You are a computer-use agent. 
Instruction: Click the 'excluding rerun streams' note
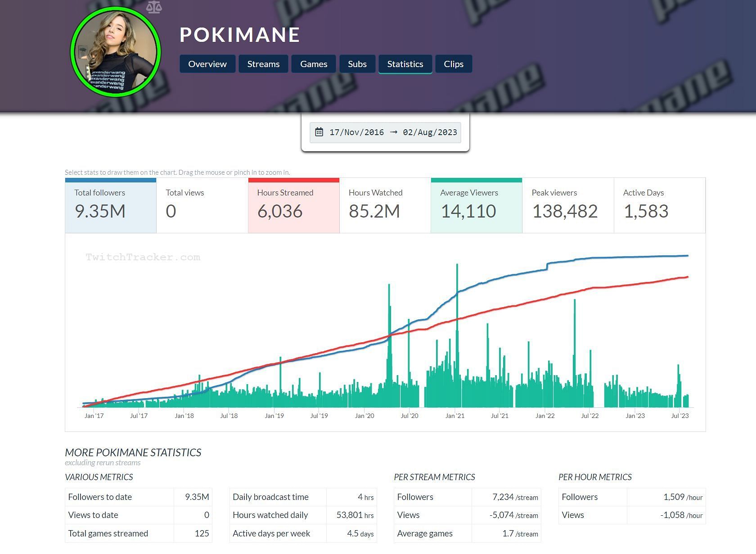[103, 463]
